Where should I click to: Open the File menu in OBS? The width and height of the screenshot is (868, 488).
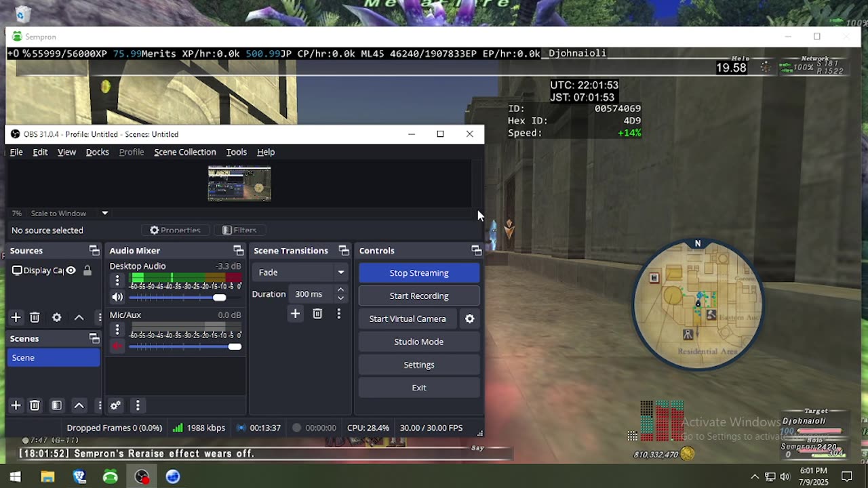16,152
